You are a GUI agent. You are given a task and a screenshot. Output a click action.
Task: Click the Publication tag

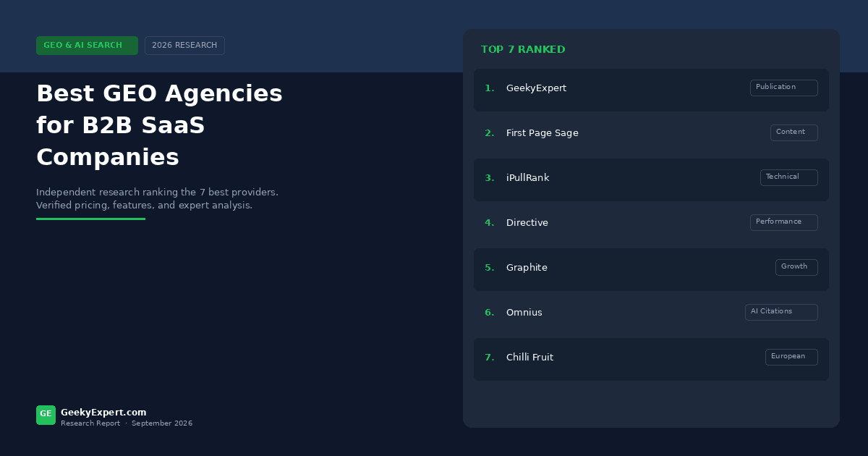click(784, 88)
